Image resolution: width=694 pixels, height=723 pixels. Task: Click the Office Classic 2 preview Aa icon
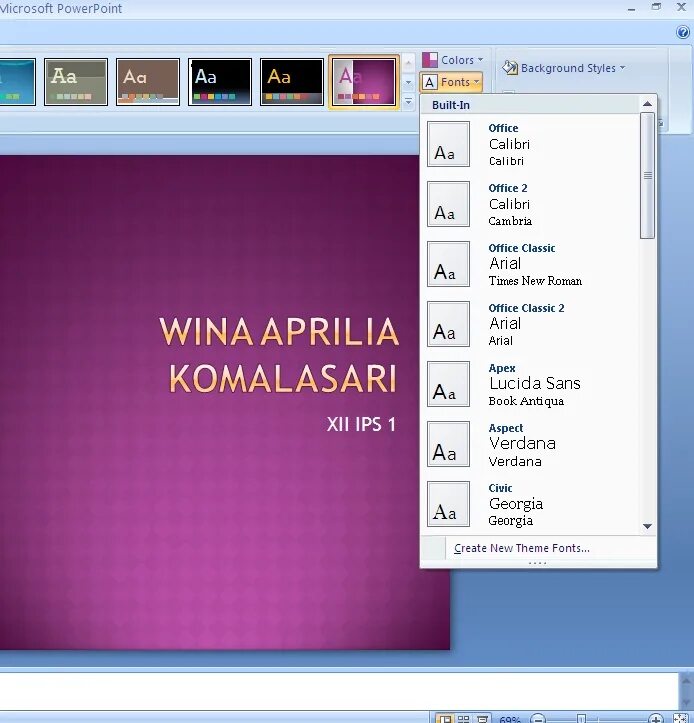[448, 324]
